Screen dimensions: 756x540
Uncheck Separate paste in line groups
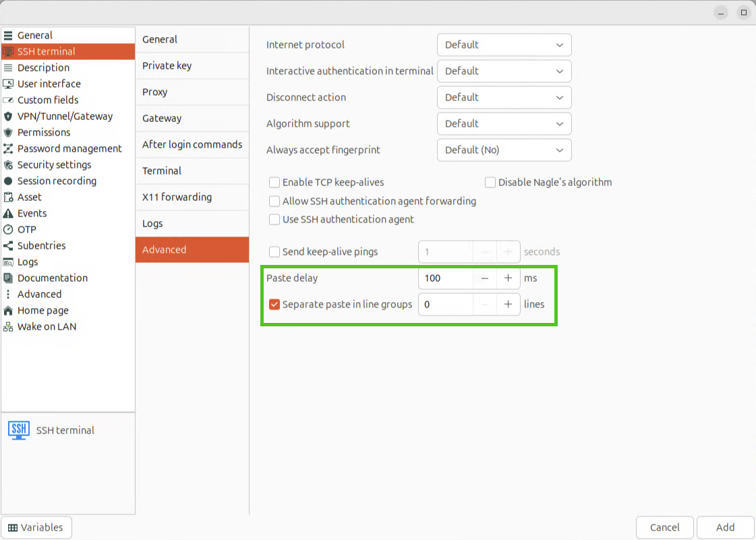(x=274, y=304)
